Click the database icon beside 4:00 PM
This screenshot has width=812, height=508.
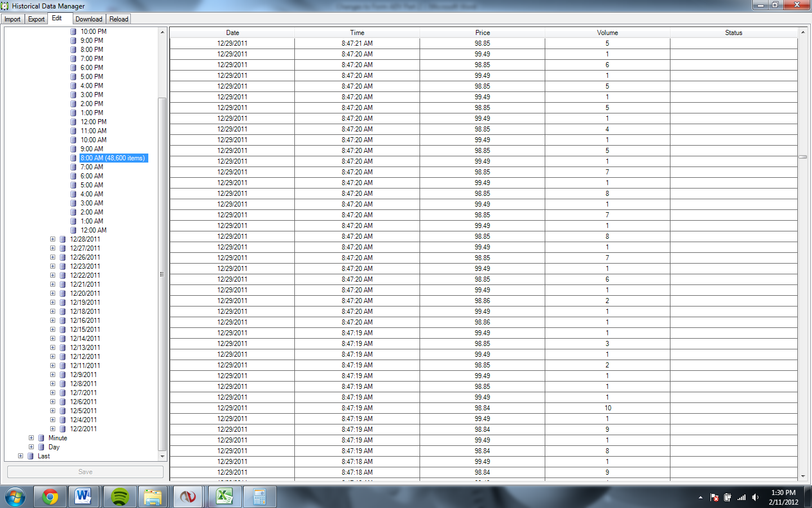[73, 86]
